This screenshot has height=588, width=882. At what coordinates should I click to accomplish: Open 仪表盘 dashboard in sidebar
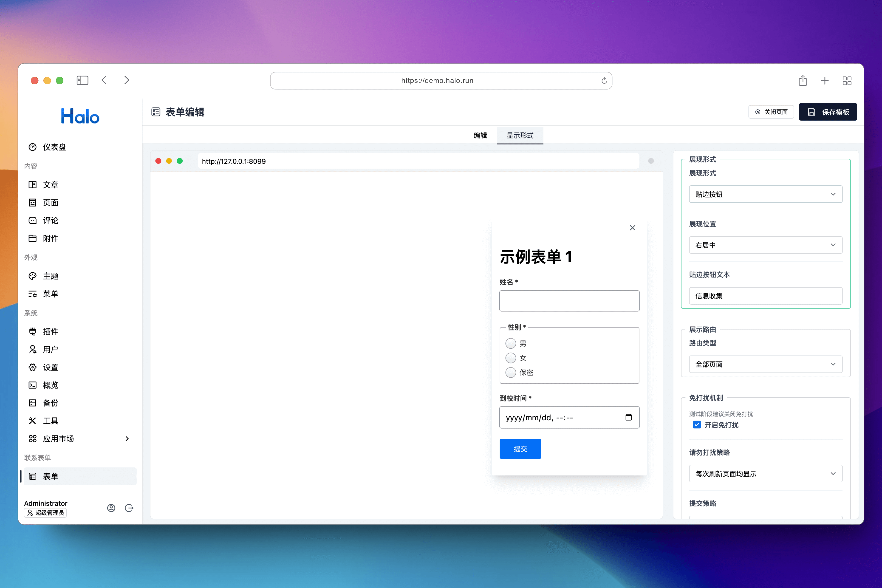point(80,147)
